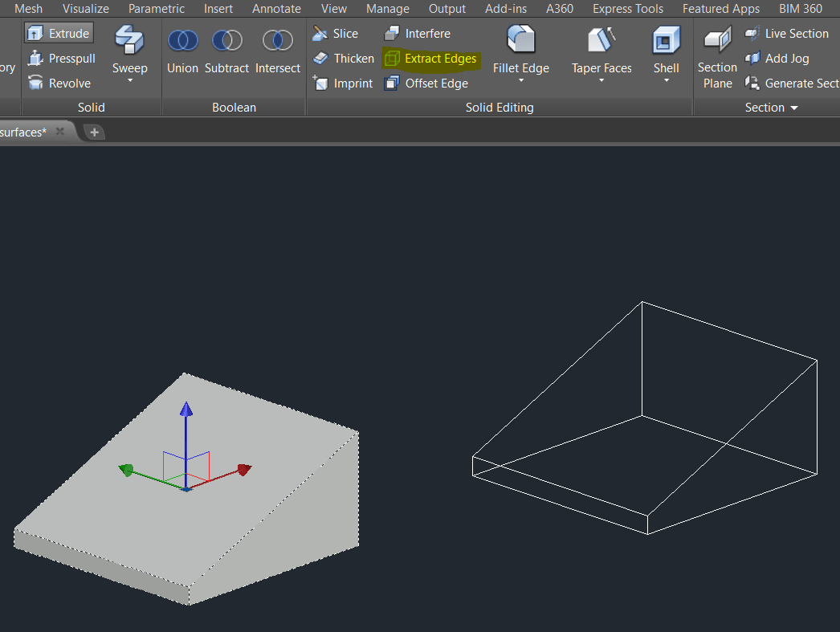Click the Extract Edges command
840x632 pixels.
[x=438, y=58]
